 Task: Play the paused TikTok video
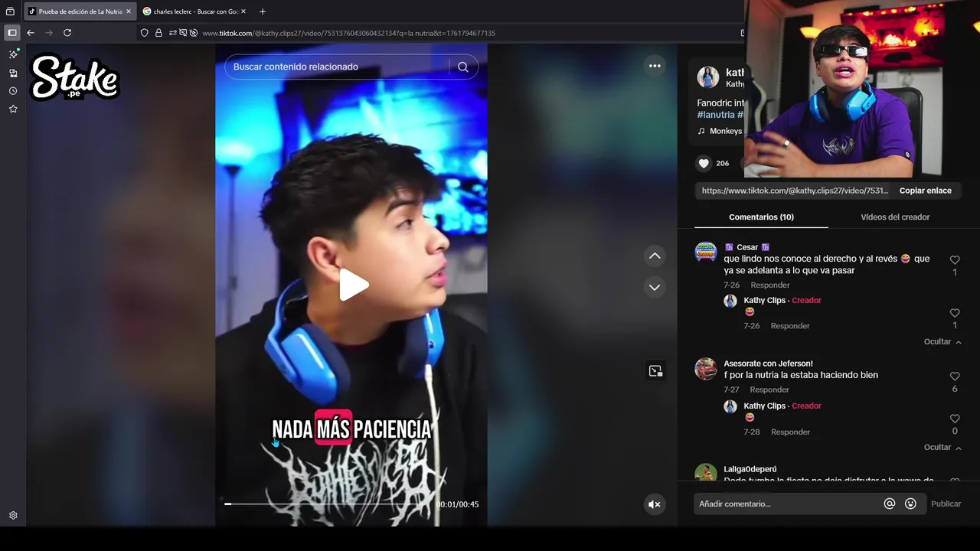354,285
